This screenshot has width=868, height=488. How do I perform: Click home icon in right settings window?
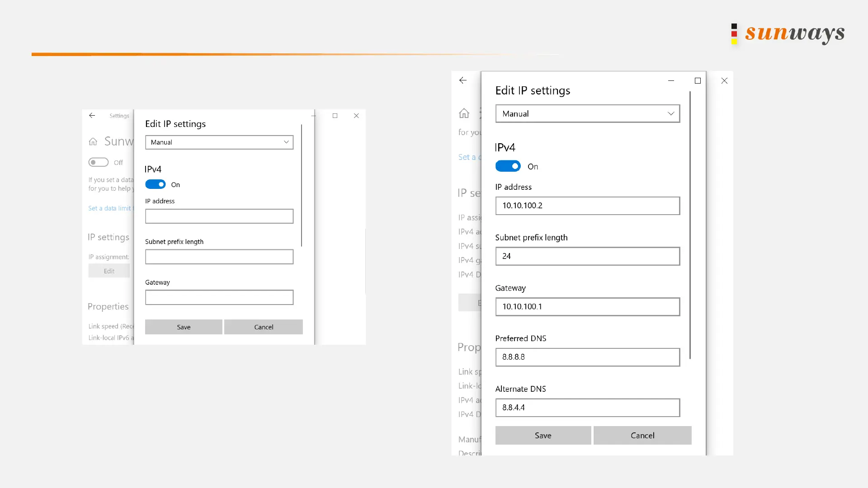pyautogui.click(x=464, y=113)
